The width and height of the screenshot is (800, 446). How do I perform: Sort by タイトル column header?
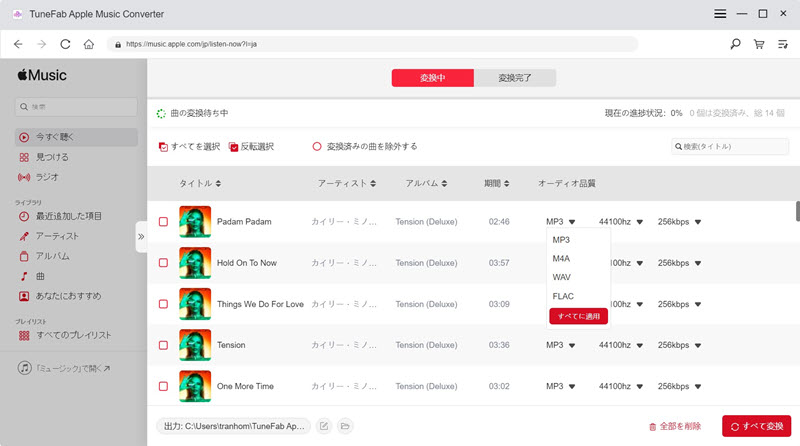200,183
